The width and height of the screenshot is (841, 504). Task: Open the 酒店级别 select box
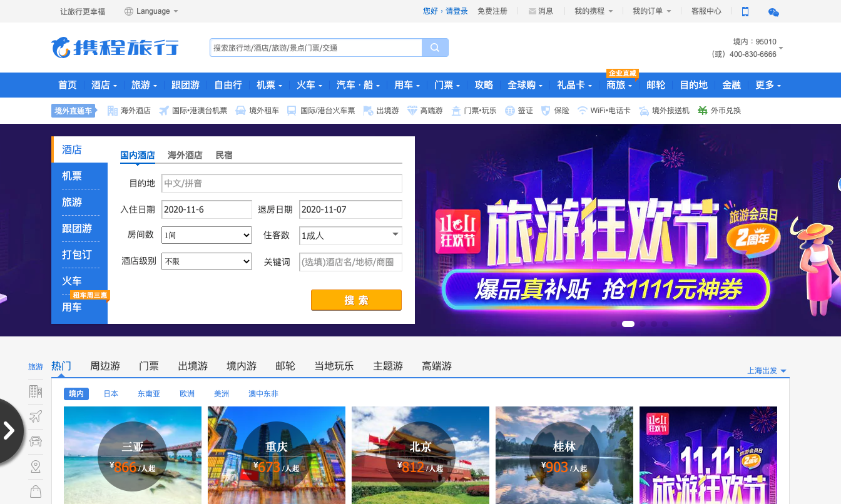[206, 261]
